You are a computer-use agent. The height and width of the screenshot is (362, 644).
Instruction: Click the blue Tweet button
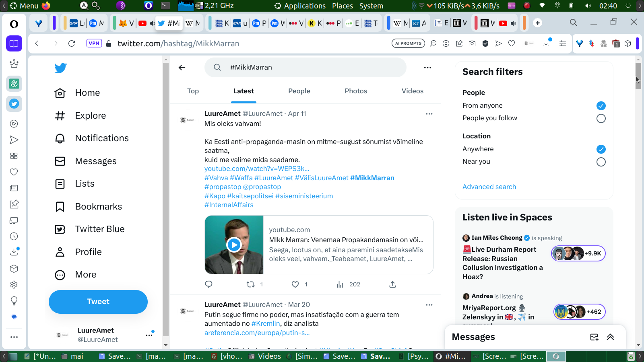tap(98, 302)
